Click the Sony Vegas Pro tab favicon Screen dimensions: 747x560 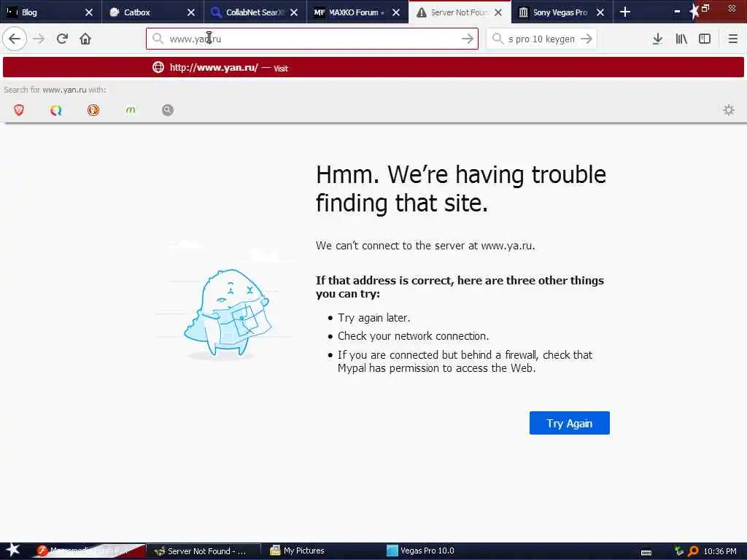[x=523, y=12]
